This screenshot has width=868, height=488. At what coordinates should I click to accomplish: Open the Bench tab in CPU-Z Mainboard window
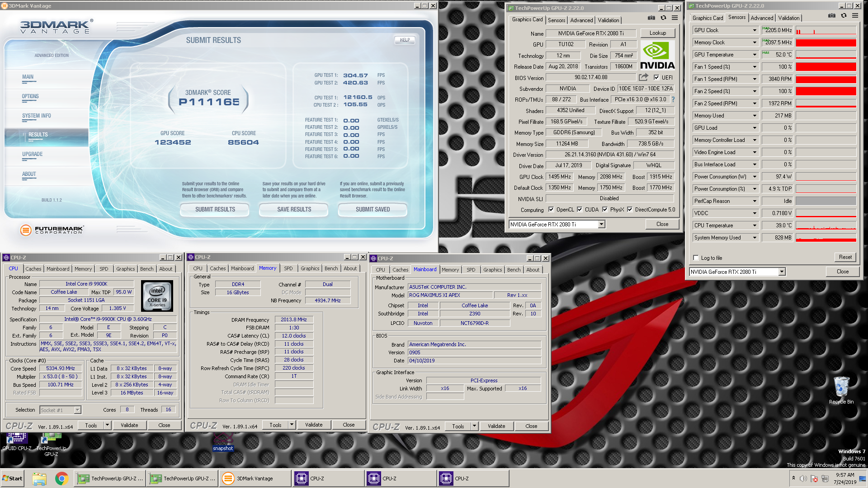[514, 270]
